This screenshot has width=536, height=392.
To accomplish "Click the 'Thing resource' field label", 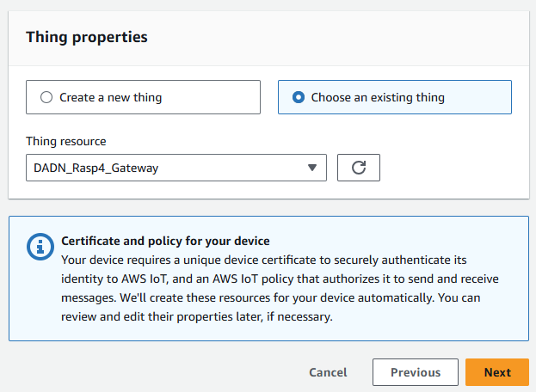I will coord(66,141).
